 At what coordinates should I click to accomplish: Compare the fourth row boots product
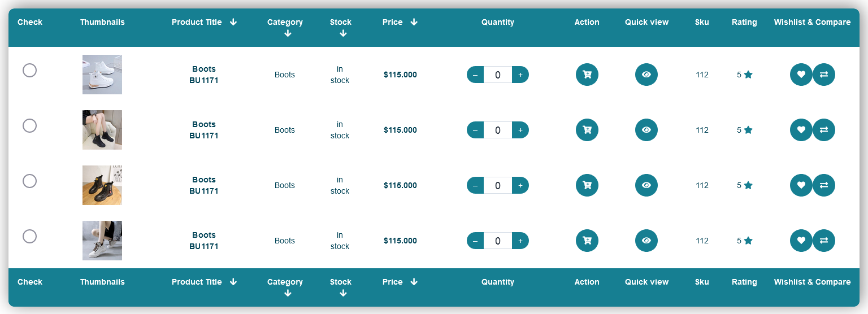(x=823, y=241)
